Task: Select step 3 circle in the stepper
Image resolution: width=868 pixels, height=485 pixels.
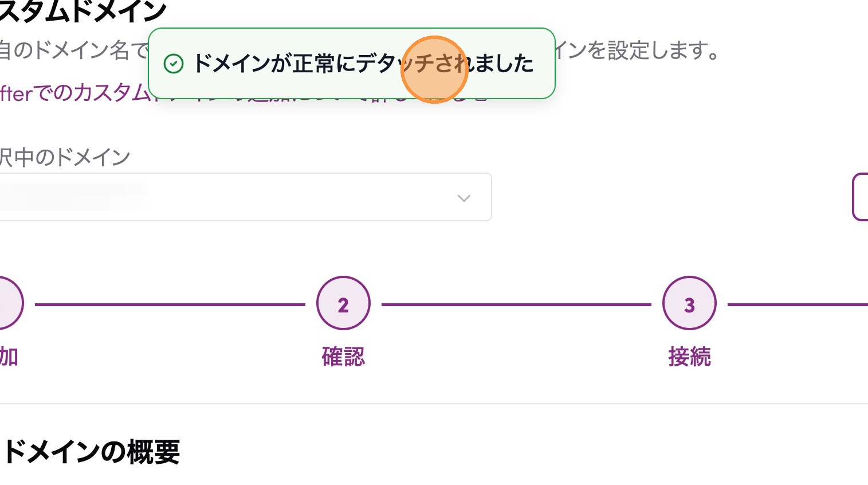Action: (x=689, y=304)
